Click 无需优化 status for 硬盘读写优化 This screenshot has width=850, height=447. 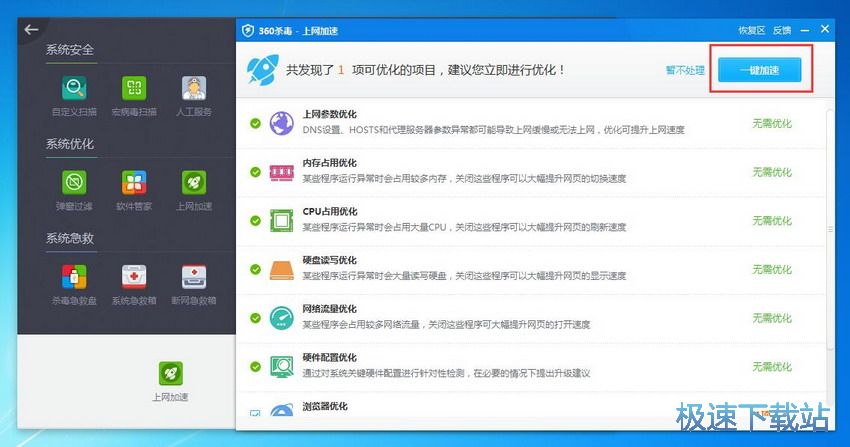coord(772,270)
